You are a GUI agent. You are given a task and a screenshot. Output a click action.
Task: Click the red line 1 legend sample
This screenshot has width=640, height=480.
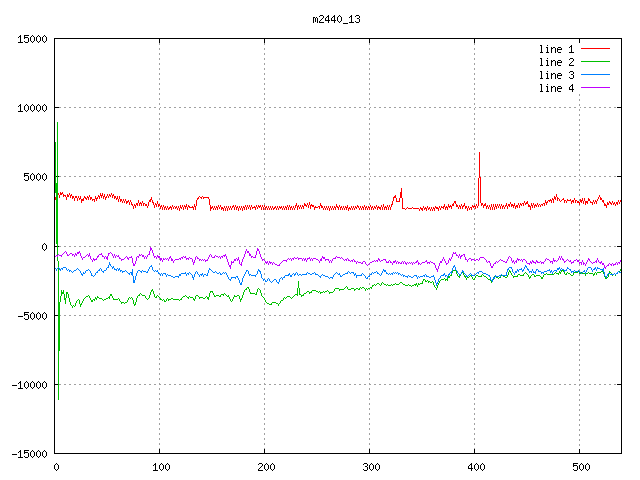coord(596,49)
